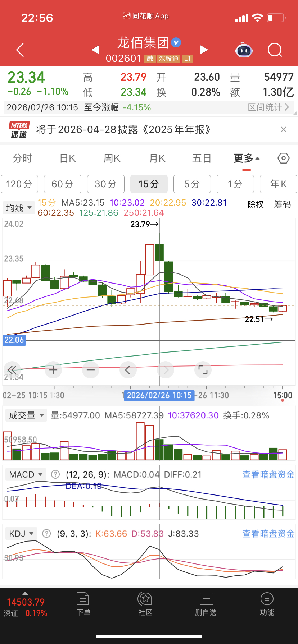This screenshot has height=644, width=298.
Task: Open the search magnifier icon
Action: (x=275, y=50)
